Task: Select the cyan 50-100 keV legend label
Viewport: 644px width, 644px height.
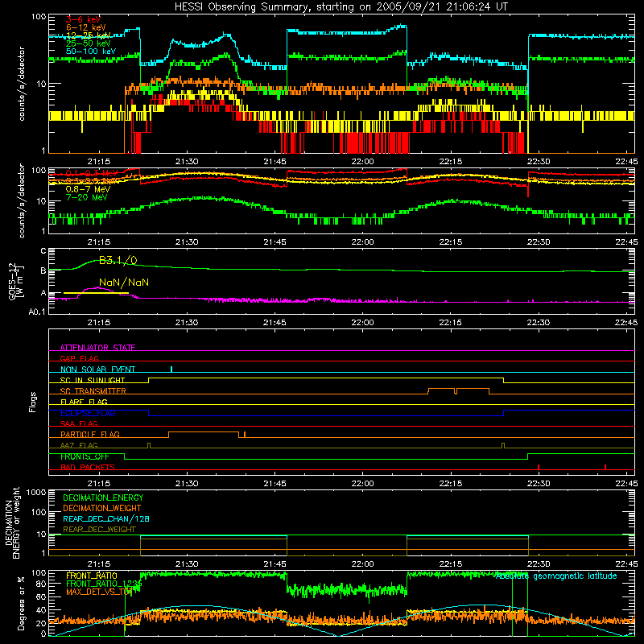Action: (x=91, y=52)
